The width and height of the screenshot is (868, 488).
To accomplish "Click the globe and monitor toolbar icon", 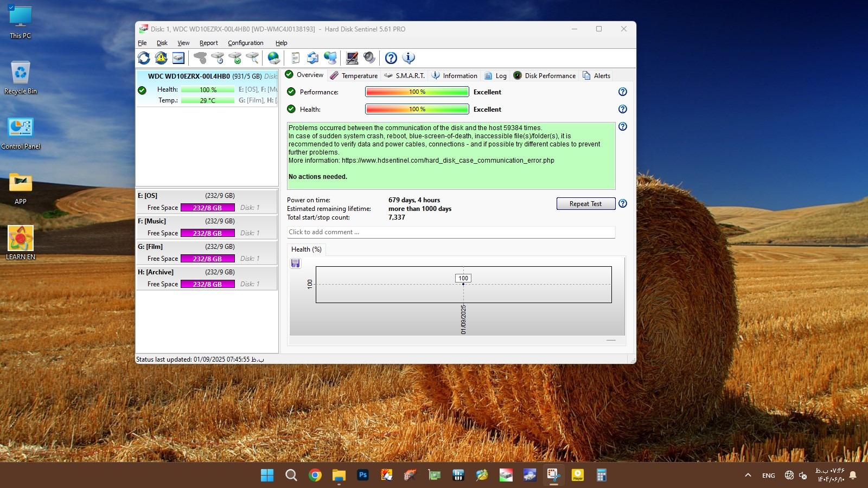I will [x=330, y=57].
